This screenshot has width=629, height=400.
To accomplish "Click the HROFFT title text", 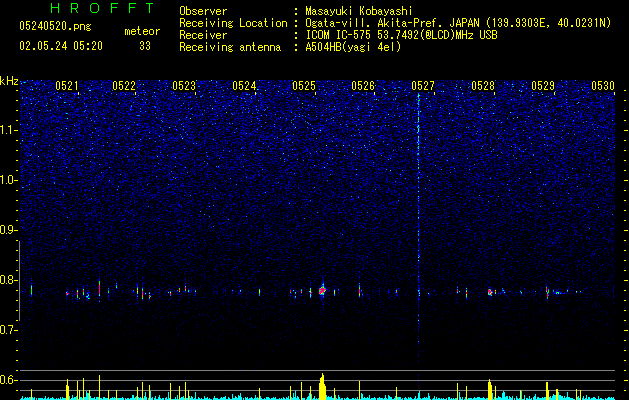I will [x=102, y=8].
